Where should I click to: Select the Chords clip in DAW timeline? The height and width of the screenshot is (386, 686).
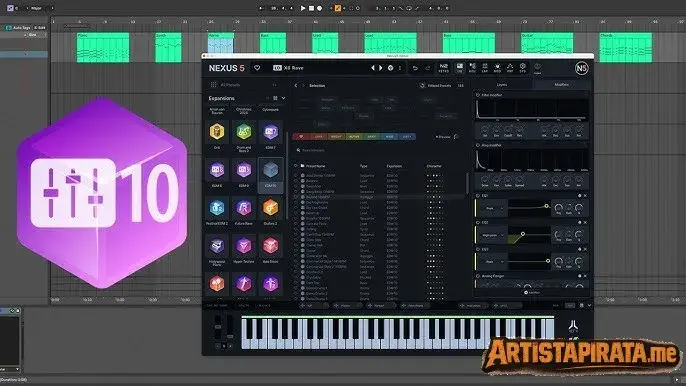(626, 47)
